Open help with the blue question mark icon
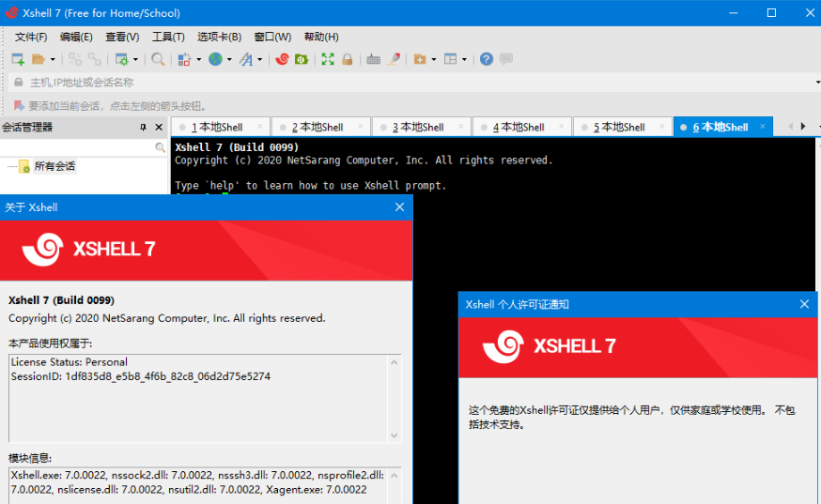Screen dimensions: 821x504 click(x=487, y=59)
